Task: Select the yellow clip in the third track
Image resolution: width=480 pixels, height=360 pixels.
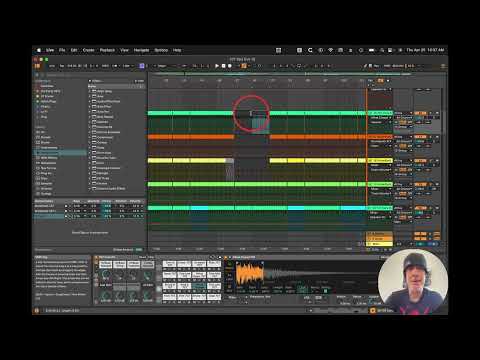Action: click(187, 161)
